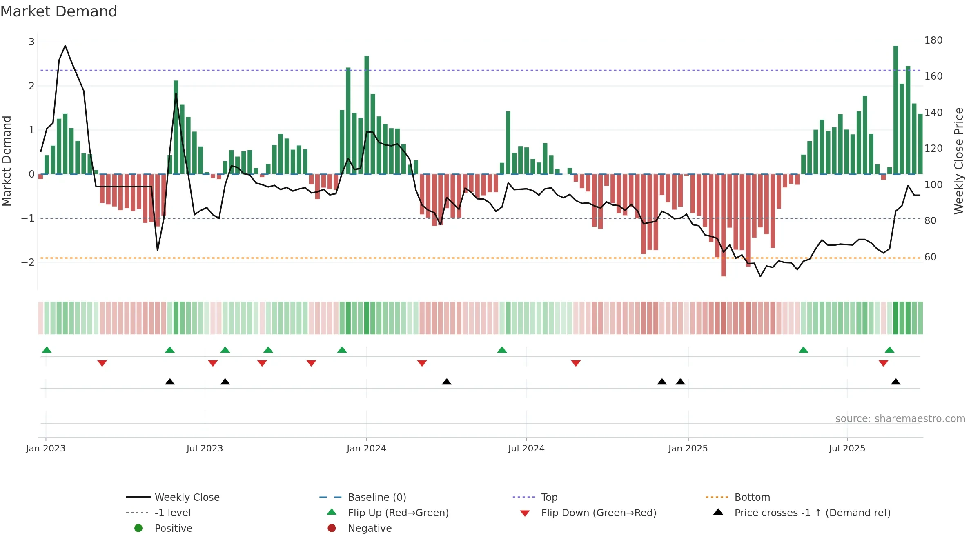
Task: Click the Jul 2023 x-axis label
Action: pyautogui.click(x=205, y=448)
